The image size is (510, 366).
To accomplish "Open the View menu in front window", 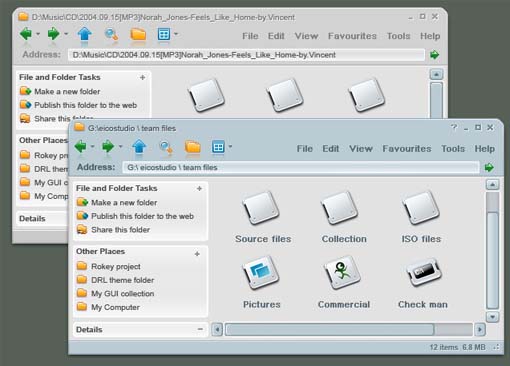I will pos(361,149).
